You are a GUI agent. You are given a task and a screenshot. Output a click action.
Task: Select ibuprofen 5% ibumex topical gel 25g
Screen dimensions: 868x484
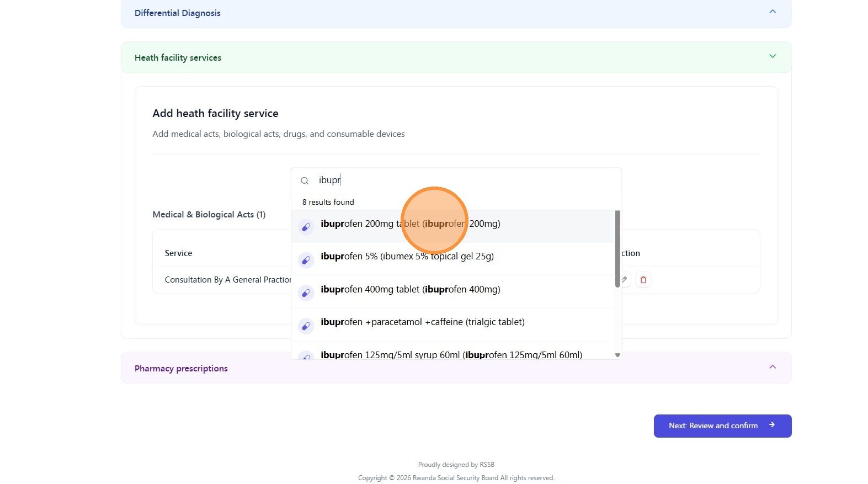tap(452, 259)
